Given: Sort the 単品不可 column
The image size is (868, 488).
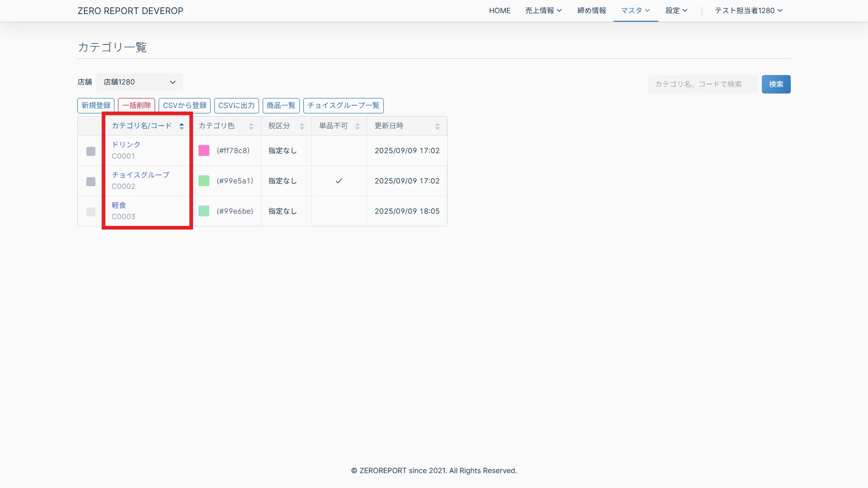Looking at the screenshot, I should pyautogui.click(x=357, y=127).
